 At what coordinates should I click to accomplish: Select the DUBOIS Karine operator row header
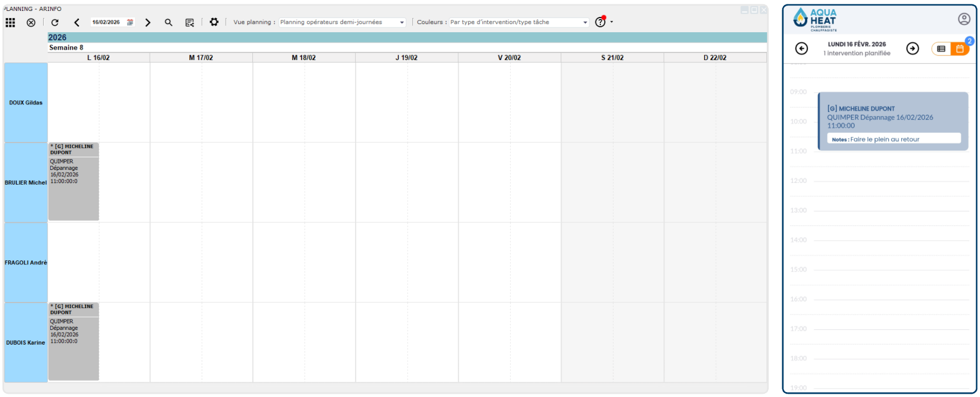[x=26, y=342]
